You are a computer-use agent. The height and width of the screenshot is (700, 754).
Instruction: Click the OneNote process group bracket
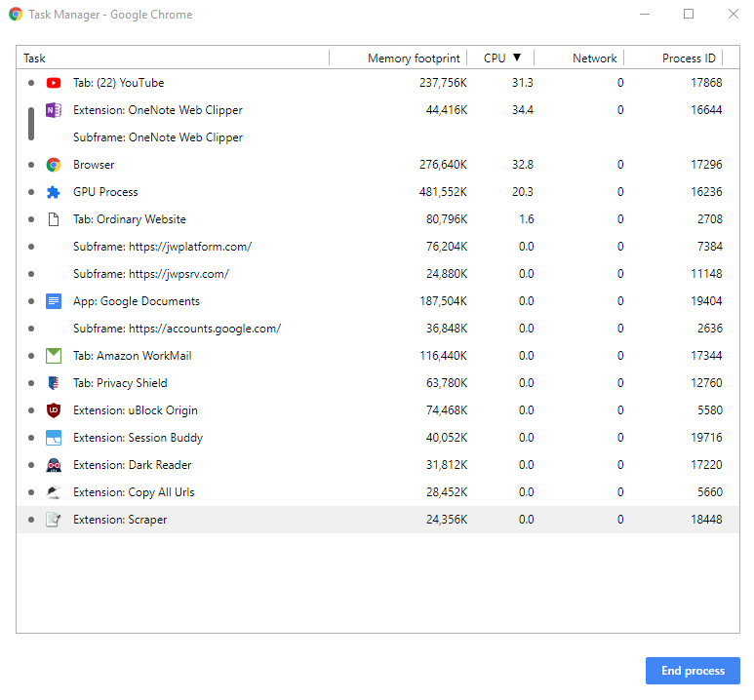tap(31, 124)
